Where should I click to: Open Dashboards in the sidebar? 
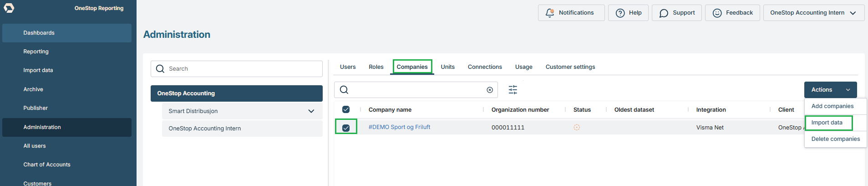point(67,33)
